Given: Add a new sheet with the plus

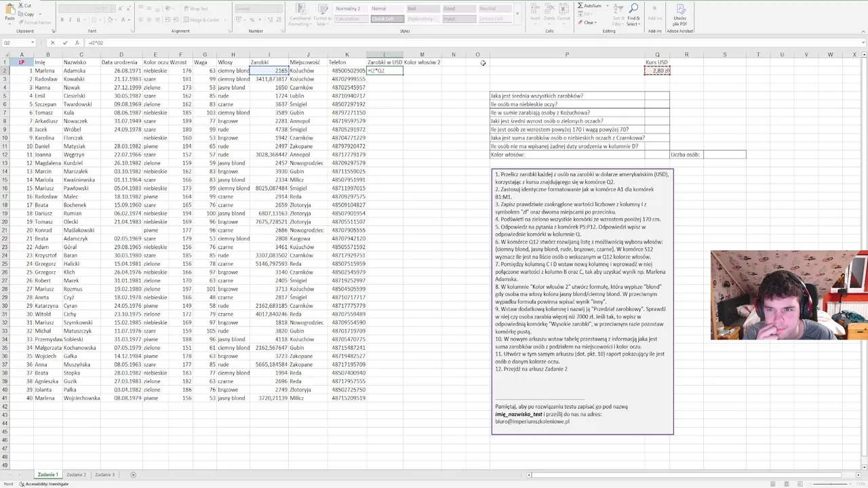Looking at the screenshot, I should pyautogui.click(x=133, y=474).
